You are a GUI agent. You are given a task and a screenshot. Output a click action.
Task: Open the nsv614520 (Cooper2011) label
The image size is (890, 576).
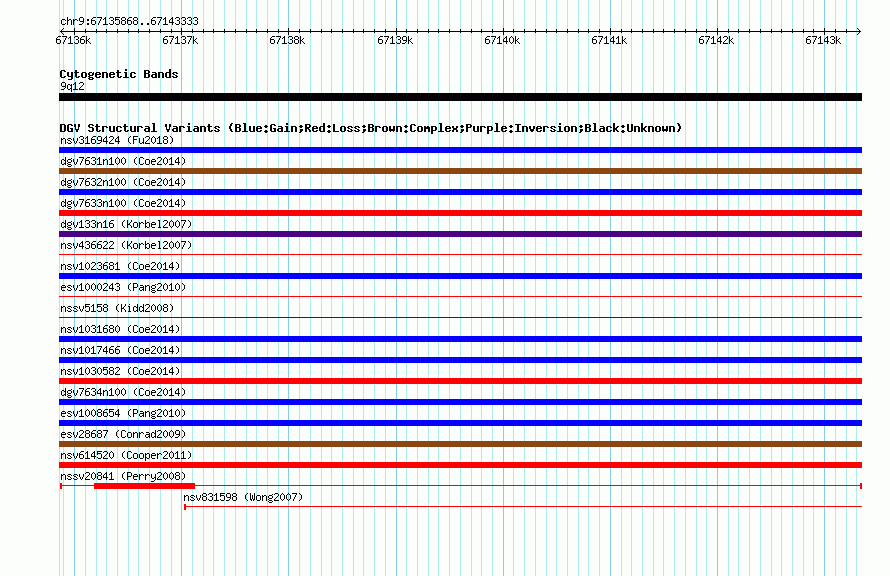coord(126,455)
